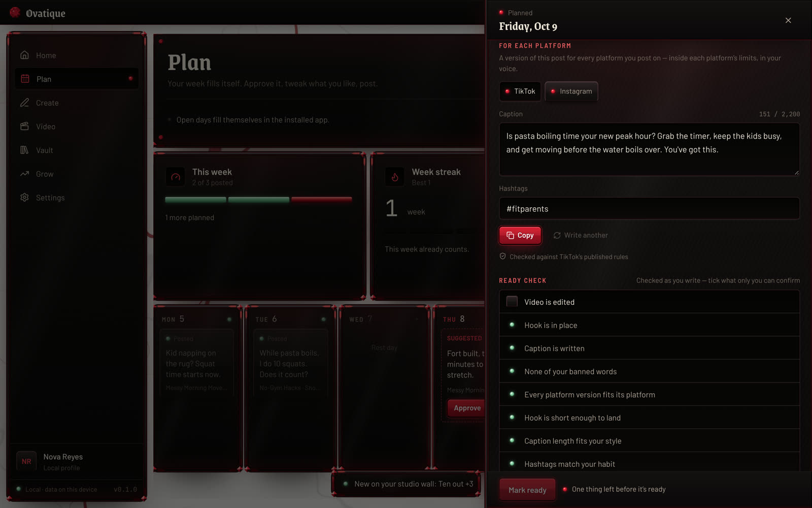Open the Grow trend icon
The width and height of the screenshot is (812, 508).
tap(24, 174)
